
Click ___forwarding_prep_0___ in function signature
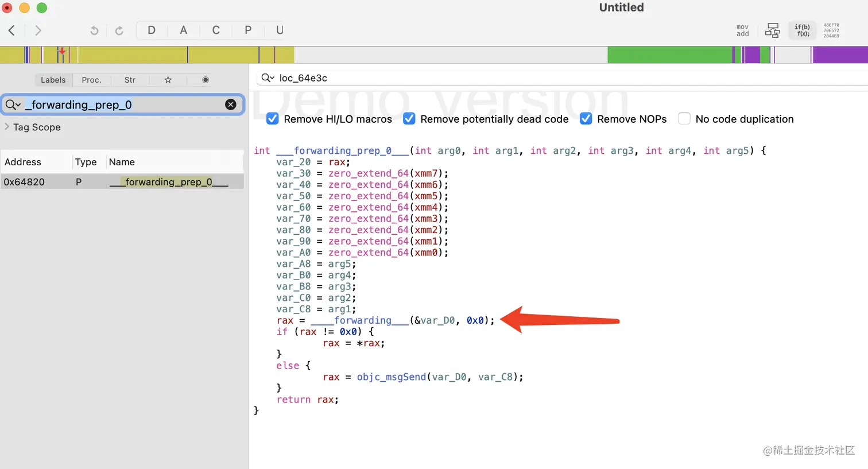342,150
